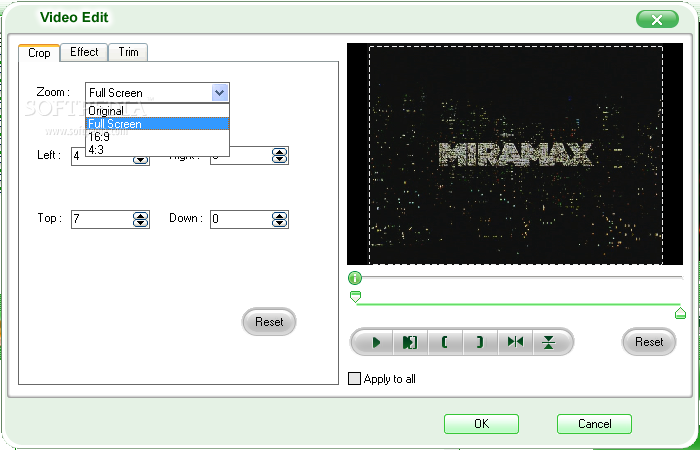The image size is (700, 450).
Task: Click the Down crop stepper arrows
Action: (279, 219)
